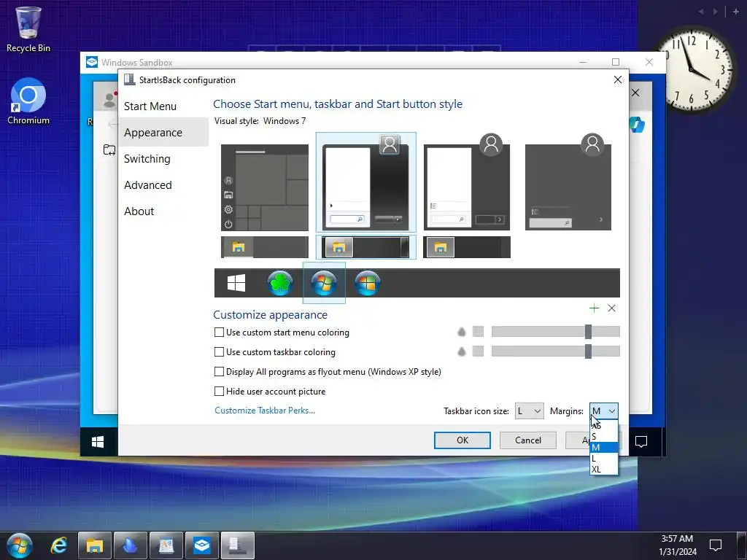This screenshot has height=560, width=747.
Task: Check Display All programs as flyout menu
Action: pos(328,371)
